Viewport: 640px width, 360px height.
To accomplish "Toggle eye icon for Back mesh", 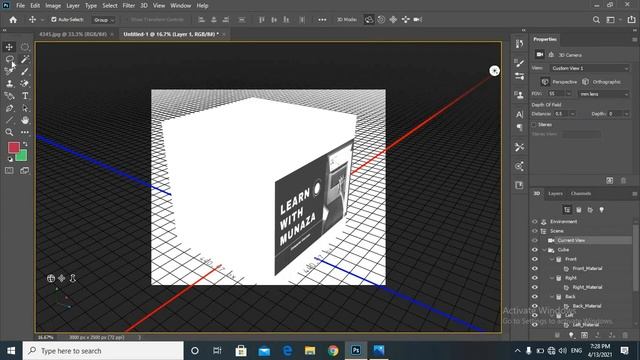I will click(x=535, y=297).
